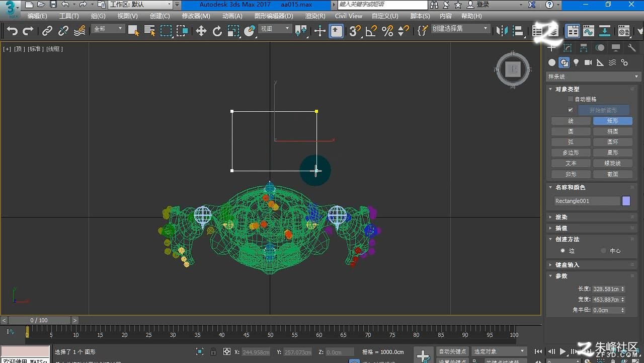This screenshot has width=644, height=363.
Task: Uncheck the box beside 开始新图形
Action: (571, 110)
